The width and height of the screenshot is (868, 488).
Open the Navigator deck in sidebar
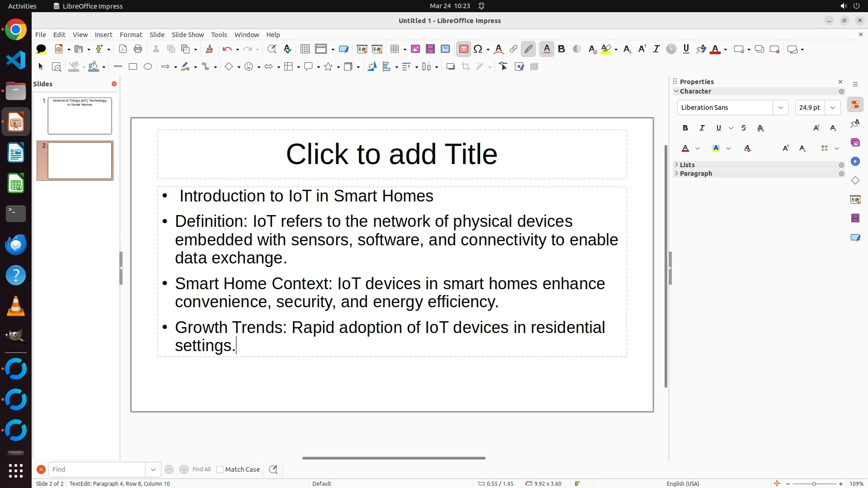(x=855, y=162)
